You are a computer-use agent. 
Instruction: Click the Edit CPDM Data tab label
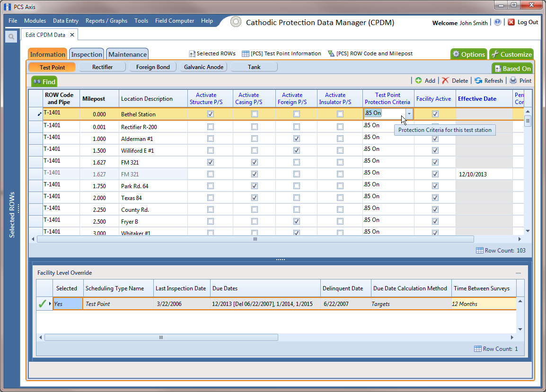click(x=45, y=35)
